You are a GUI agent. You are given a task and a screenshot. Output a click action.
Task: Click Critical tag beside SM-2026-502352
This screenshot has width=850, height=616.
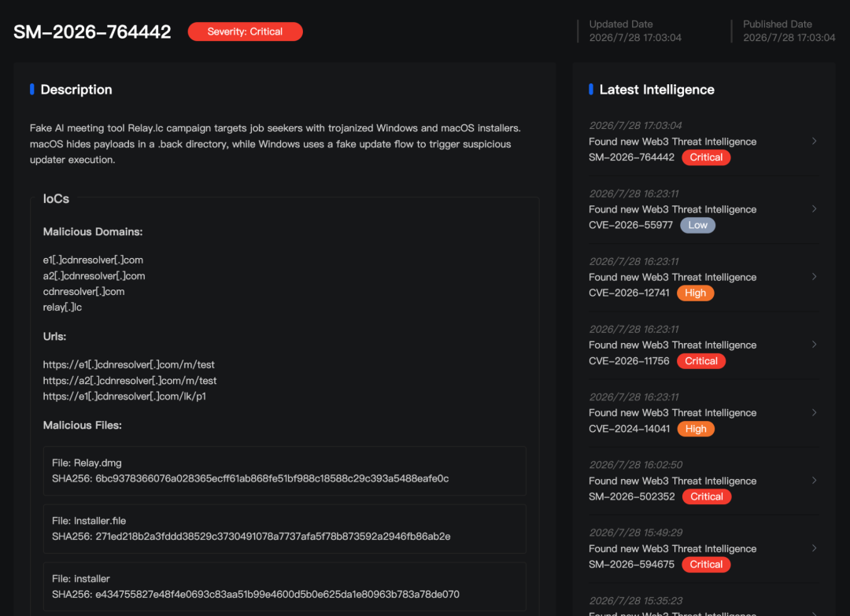(707, 496)
